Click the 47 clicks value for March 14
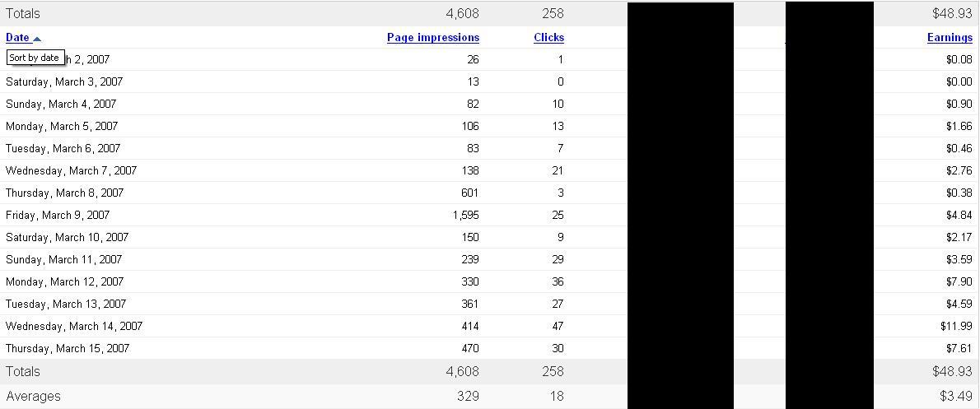 (x=558, y=326)
